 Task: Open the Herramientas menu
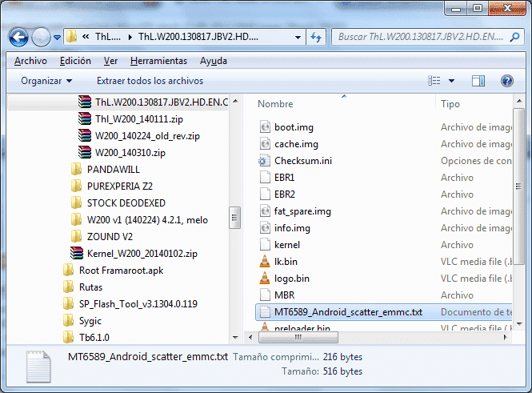[x=158, y=61]
